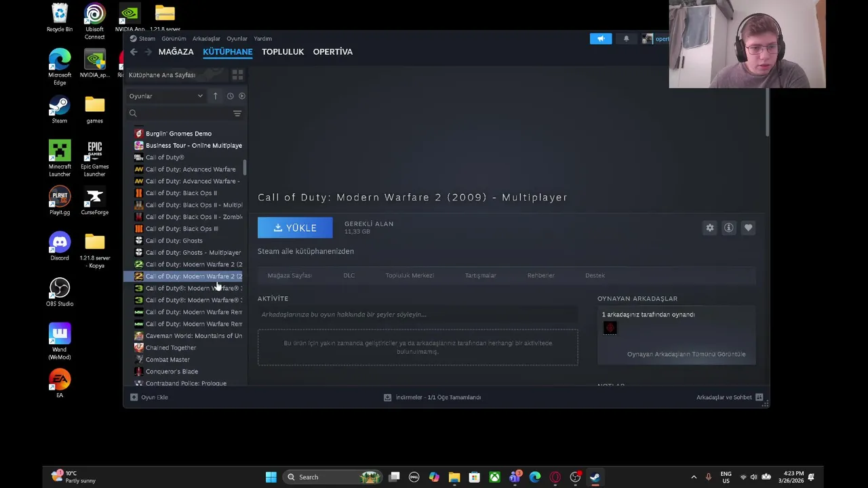Viewport: 868px width, 488px height.
Task: Open OBS Studio desktop icon
Action: pyautogui.click(x=60, y=292)
